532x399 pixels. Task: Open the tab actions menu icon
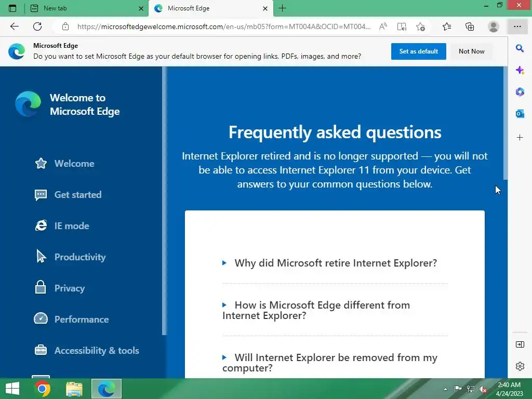pyautogui.click(x=12, y=8)
